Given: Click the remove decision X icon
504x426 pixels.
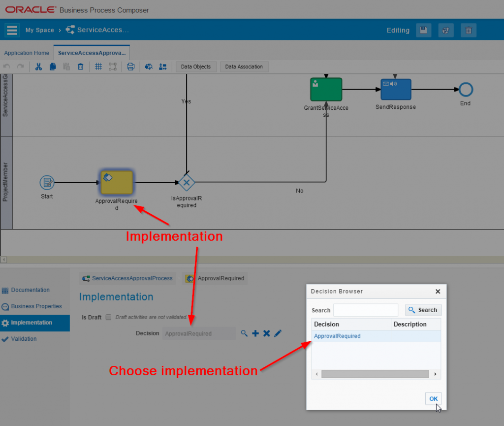Looking at the screenshot, I should (x=266, y=333).
